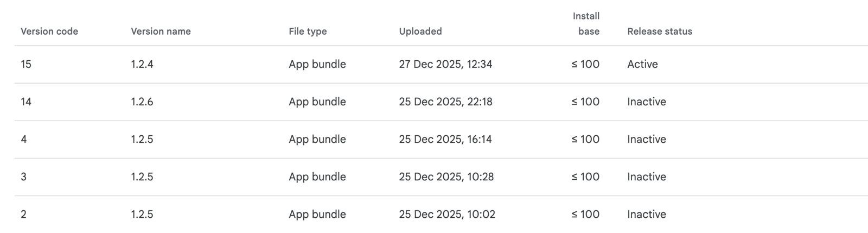
Task: Click the Active release status cell
Action: [642, 64]
